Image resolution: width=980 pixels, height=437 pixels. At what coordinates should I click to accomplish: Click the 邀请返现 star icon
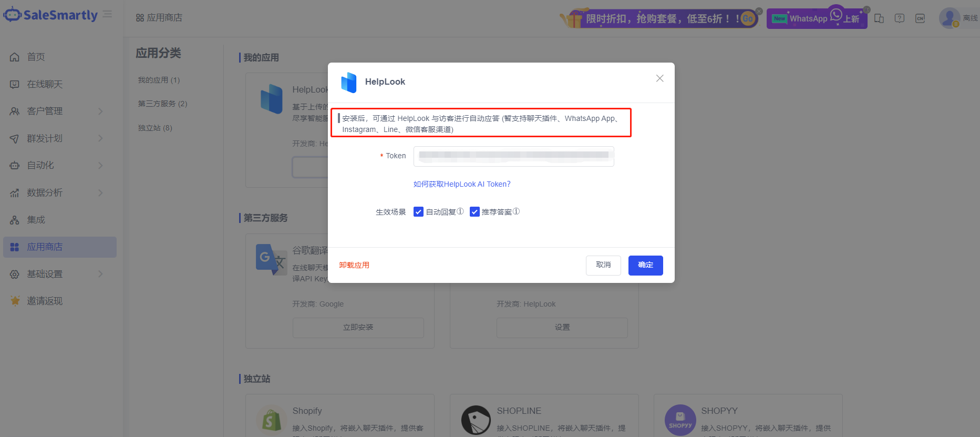tap(15, 301)
